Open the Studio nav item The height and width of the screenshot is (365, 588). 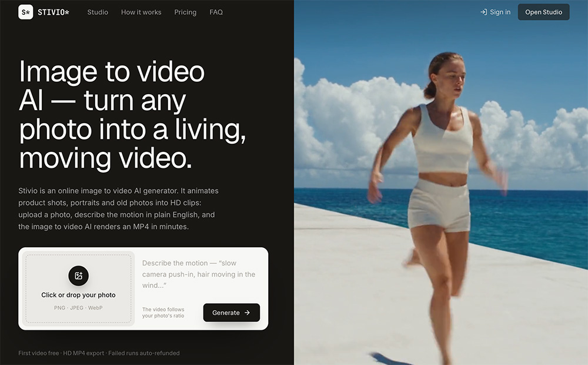click(x=98, y=12)
